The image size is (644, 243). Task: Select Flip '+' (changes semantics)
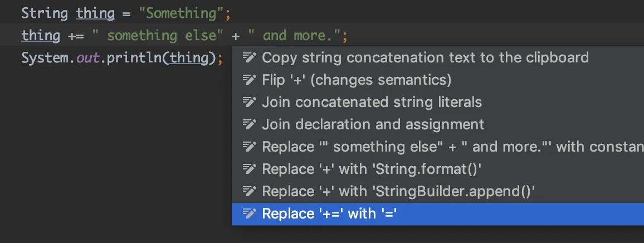[357, 80]
